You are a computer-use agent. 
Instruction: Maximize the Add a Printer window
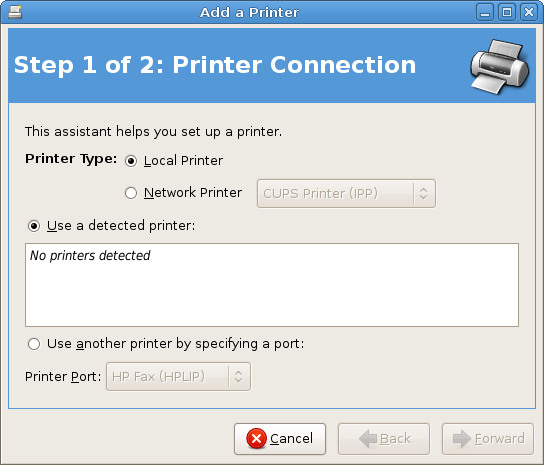pos(507,12)
